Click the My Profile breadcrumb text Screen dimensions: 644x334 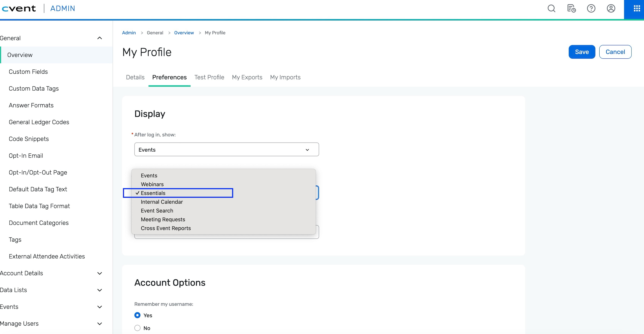click(215, 33)
